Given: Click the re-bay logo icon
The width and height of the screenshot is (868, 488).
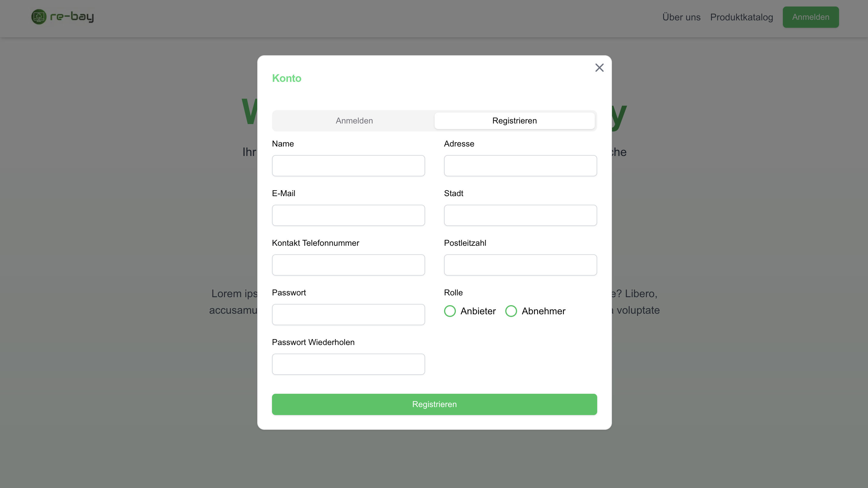Looking at the screenshot, I should click(39, 17).
